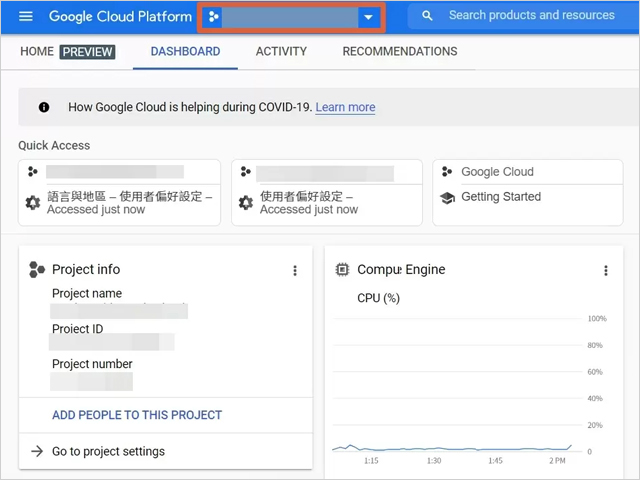Image resolution: width=640 pixels, height=480 pixels.
Task: Click the project selector hexagon icon
Action: [x=213, y=17]
